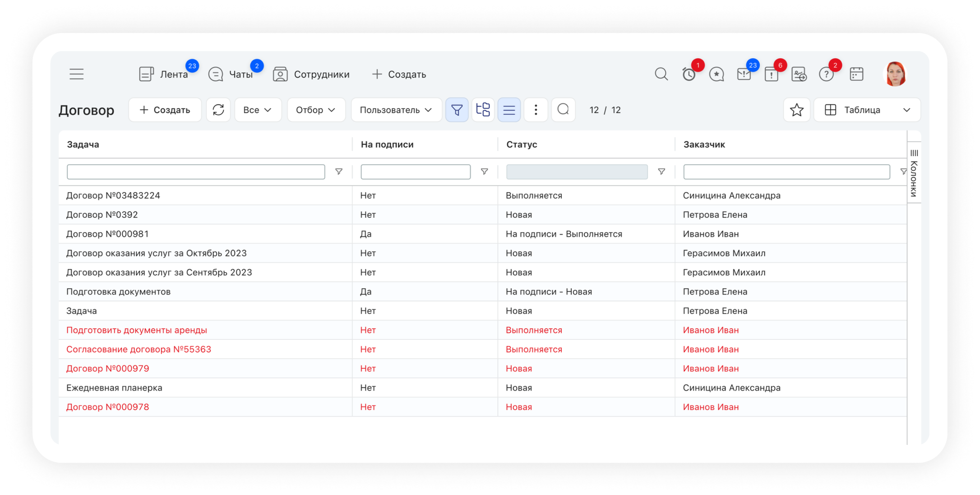980x495 pixels.
Task: Click the global search magnifier icon
Action: [x=661, y=74]
